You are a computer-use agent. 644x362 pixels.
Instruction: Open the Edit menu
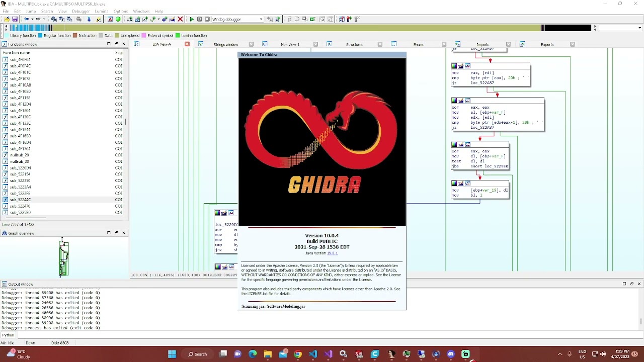pyautogui.click(x=18, y=11)
